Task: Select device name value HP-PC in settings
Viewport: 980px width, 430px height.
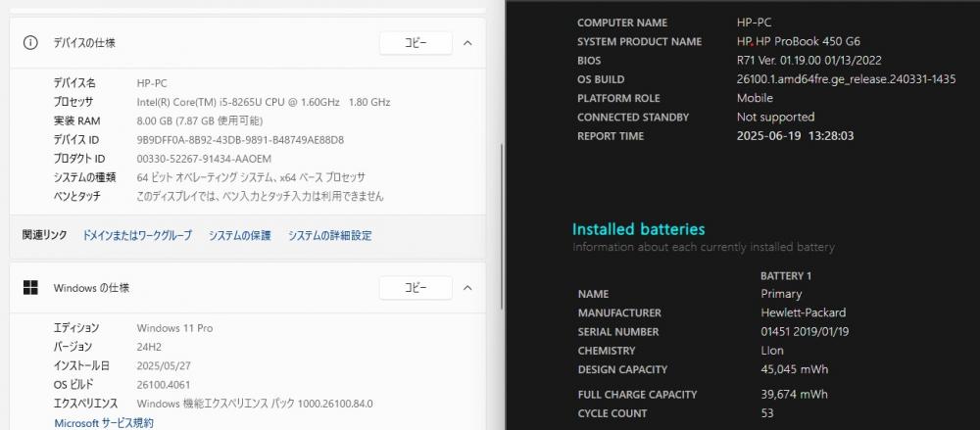Action: coord(152,83)
